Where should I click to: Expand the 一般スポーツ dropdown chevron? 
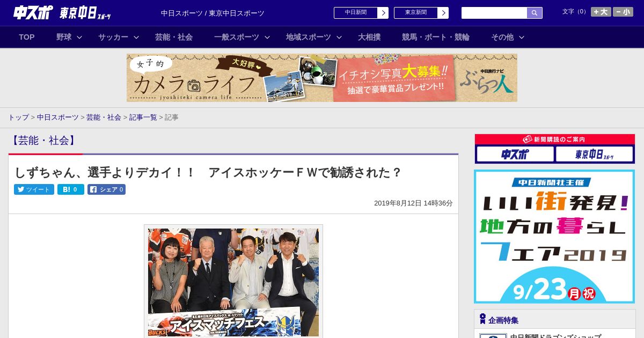(x=267, y=37)
